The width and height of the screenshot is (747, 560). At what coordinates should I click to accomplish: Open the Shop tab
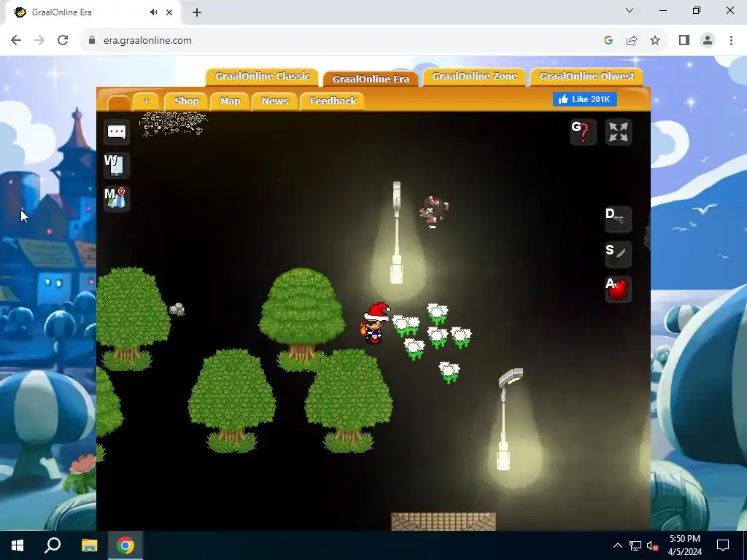click(x=186, y=101)
